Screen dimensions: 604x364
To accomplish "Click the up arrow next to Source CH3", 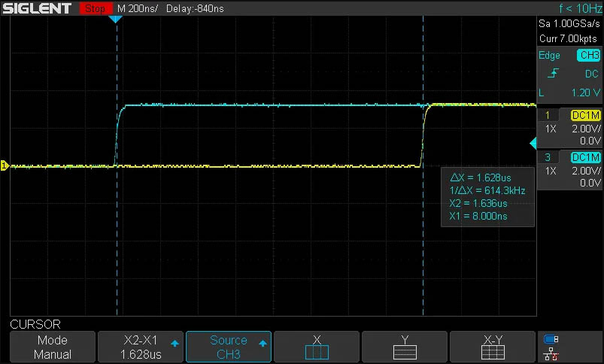I will coord(263,343).
